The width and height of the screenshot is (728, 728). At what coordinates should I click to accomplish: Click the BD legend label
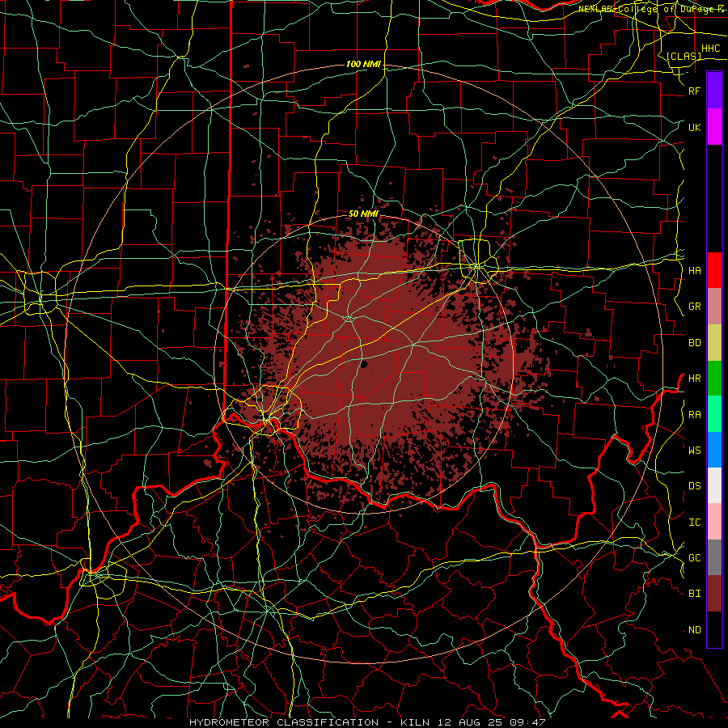695,343
